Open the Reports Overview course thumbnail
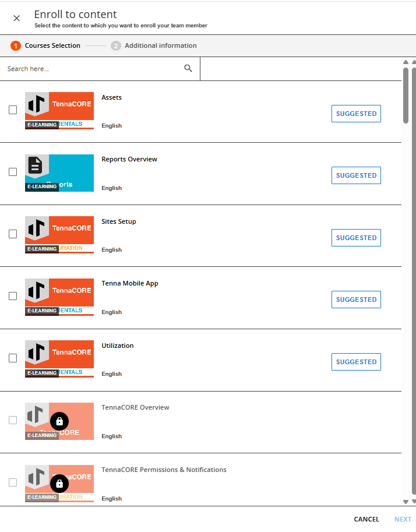Screen dimensions: 416x532 point(59,173)
